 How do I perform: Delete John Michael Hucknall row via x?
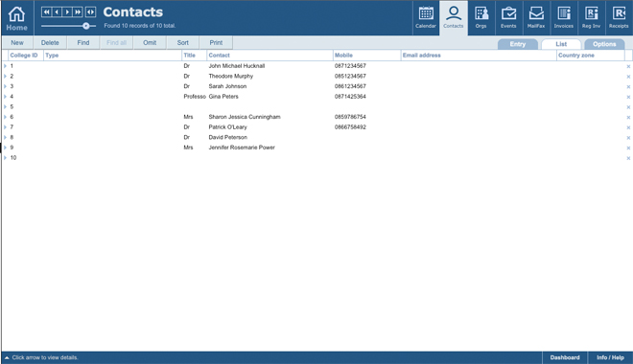point(628,66)
